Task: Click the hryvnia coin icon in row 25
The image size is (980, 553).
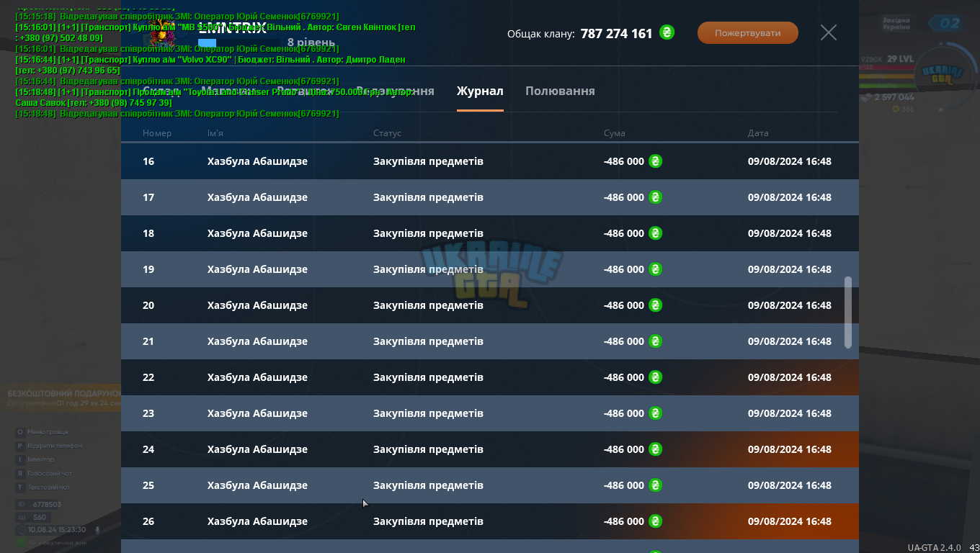Action: [655, 485]
